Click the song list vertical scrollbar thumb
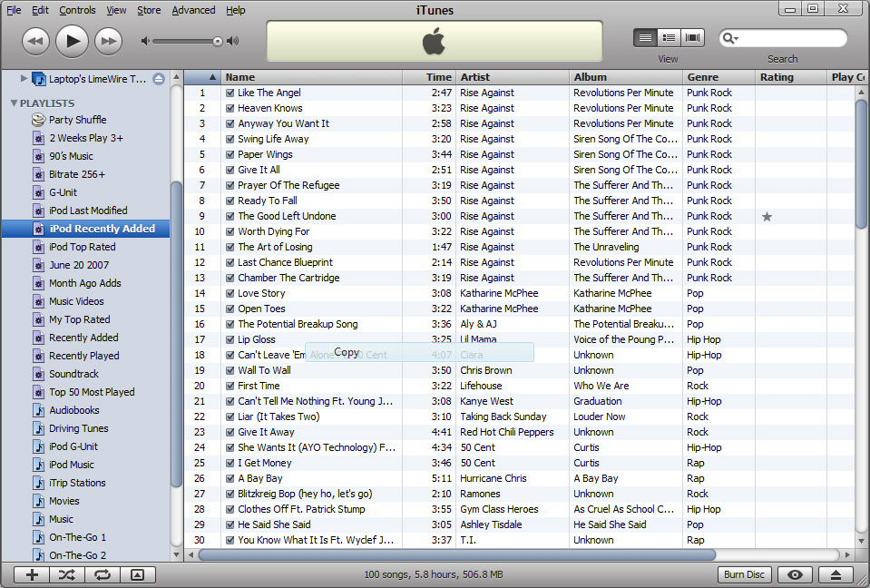This screenshot has height=588, width=870. coord(861,163)
